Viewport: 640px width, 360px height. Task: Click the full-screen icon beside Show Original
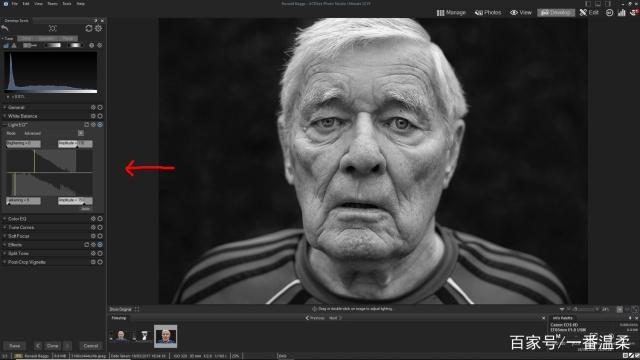tap(137, 309)
